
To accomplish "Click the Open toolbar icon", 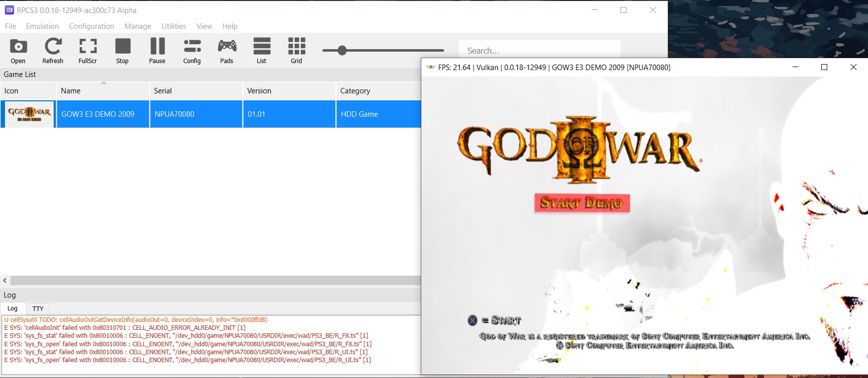I will click(x=18, y=51).
